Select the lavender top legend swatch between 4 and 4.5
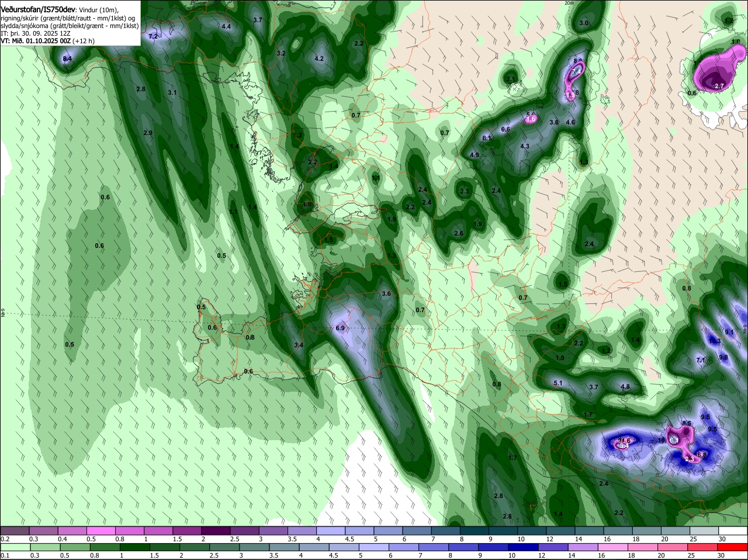This screenshot has height=560, width=748. [330, 530]
